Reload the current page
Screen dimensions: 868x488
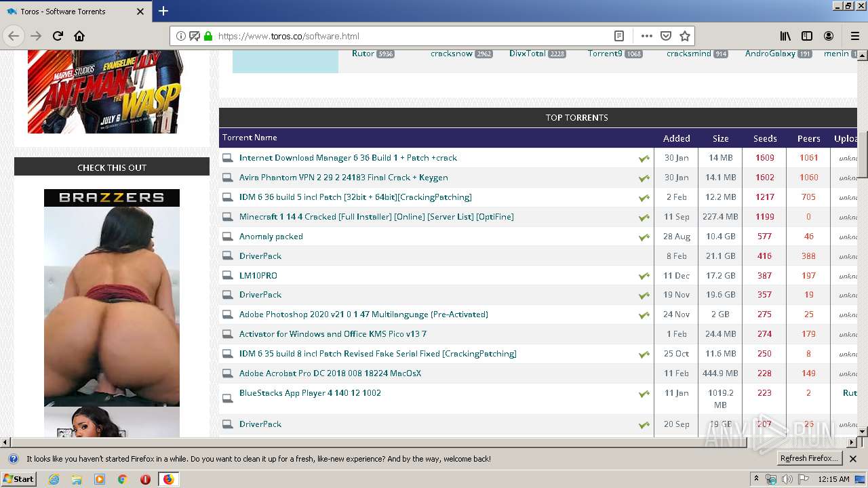(x=58, y=36)
